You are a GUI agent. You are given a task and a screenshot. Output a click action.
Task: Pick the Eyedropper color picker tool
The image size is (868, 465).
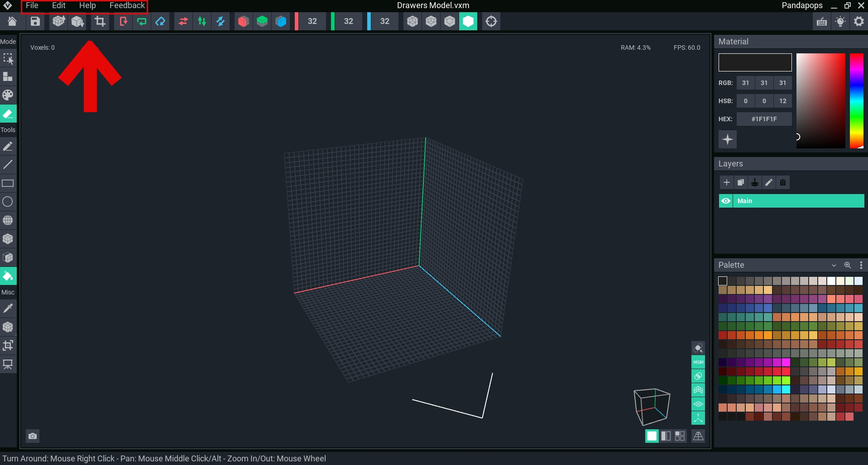tap(8, 308)
